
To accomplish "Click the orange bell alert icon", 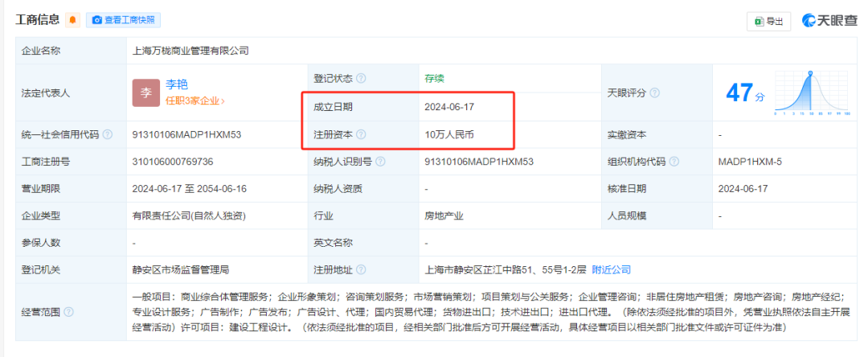I will 72,20.
